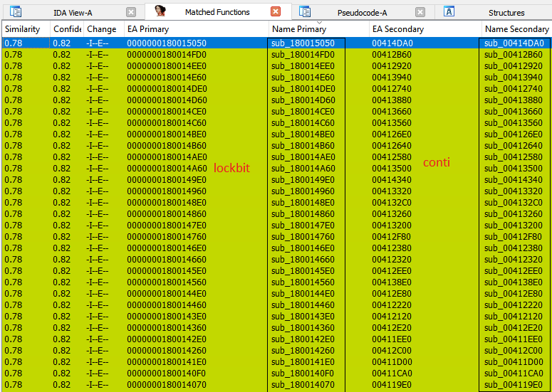Sort by the EA Secondary column header
This screenshot has height=392, width=552.
tap(425, 29)
